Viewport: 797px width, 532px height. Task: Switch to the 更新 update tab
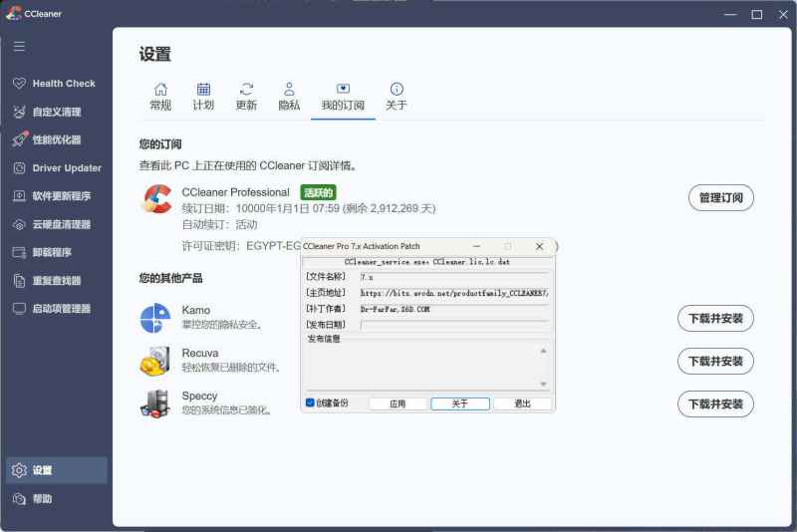coord(246,97)
